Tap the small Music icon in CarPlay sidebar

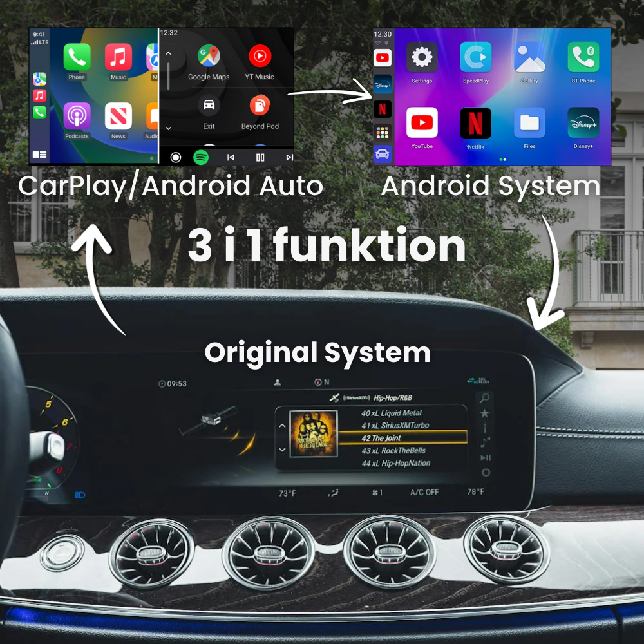pyautogui.click(x=39, y=96)
